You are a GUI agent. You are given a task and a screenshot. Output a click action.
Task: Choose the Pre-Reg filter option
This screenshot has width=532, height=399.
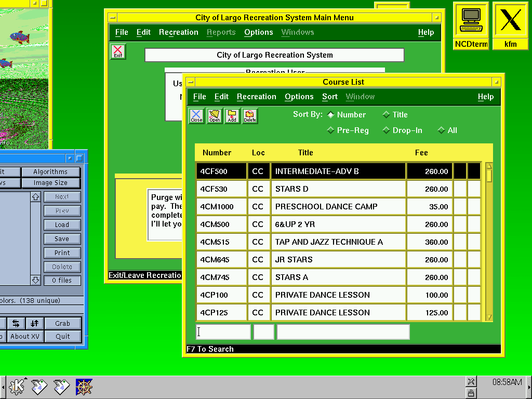(330, 130)
